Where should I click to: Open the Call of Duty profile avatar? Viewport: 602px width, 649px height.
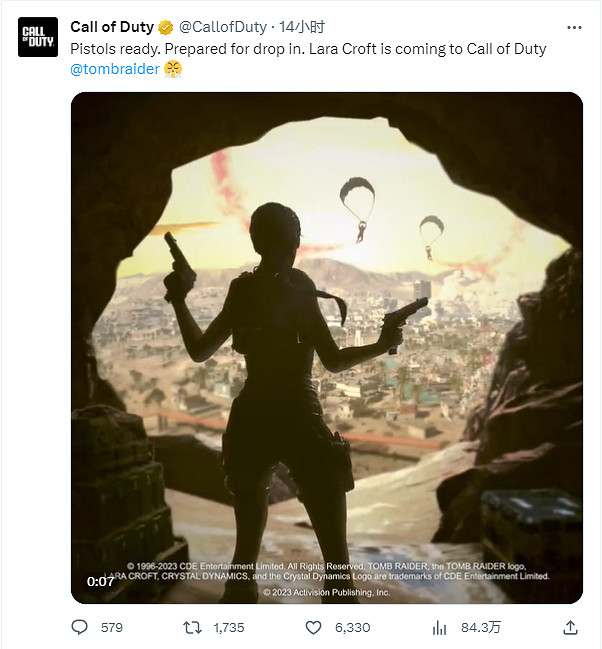coord(38,38)
